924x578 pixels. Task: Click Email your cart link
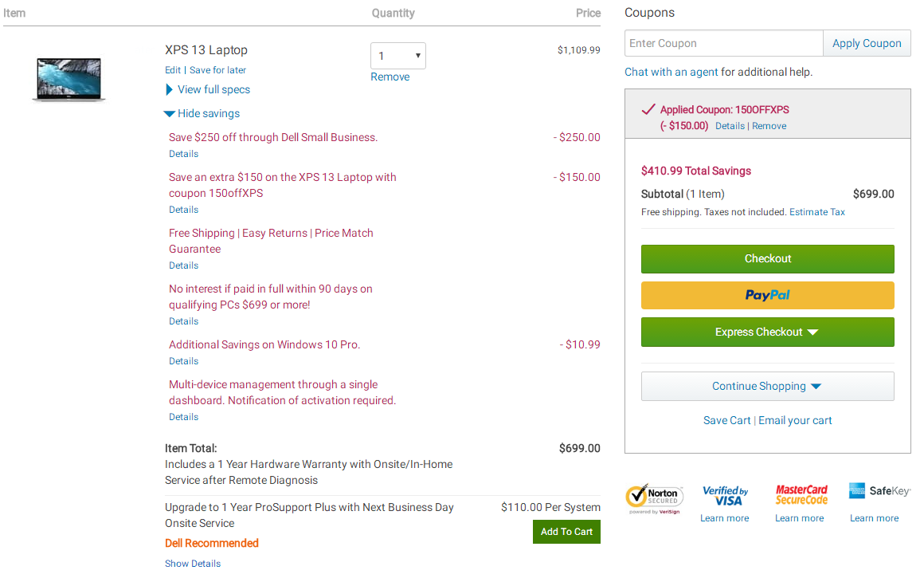(795, 420)
